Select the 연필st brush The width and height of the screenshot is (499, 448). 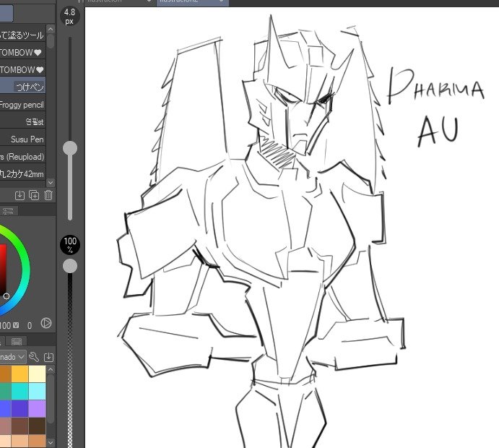[x=22, y=121]
